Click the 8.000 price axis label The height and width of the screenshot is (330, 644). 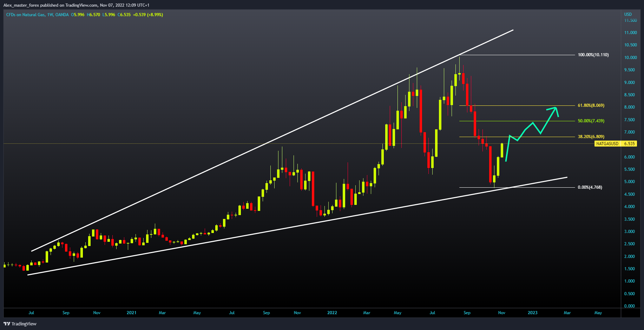[629, 107]
